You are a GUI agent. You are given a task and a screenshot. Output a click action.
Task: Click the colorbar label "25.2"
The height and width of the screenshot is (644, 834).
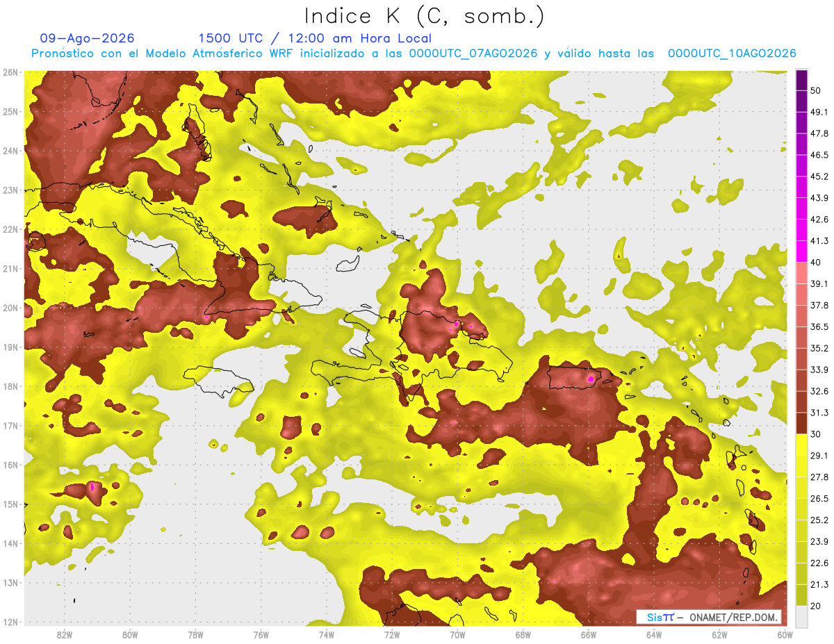[x=819, y=520]
